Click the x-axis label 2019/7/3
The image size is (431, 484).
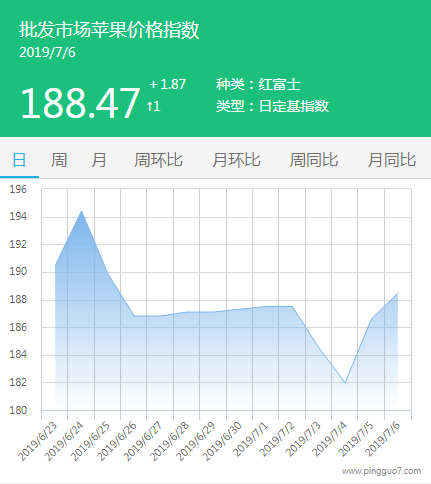click(303, 439)
